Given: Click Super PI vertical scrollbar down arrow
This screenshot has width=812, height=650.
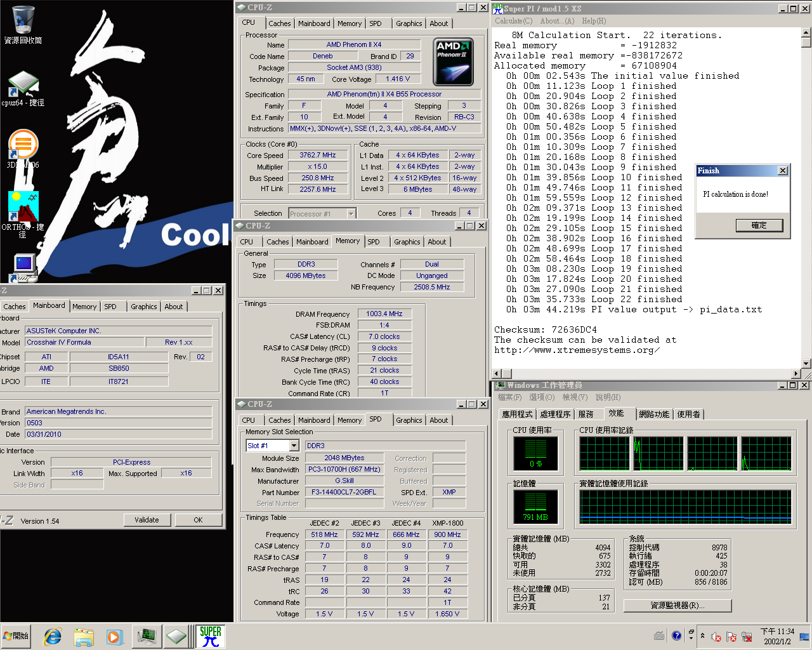Looking at the screenshot, I should tap(806, 364).
